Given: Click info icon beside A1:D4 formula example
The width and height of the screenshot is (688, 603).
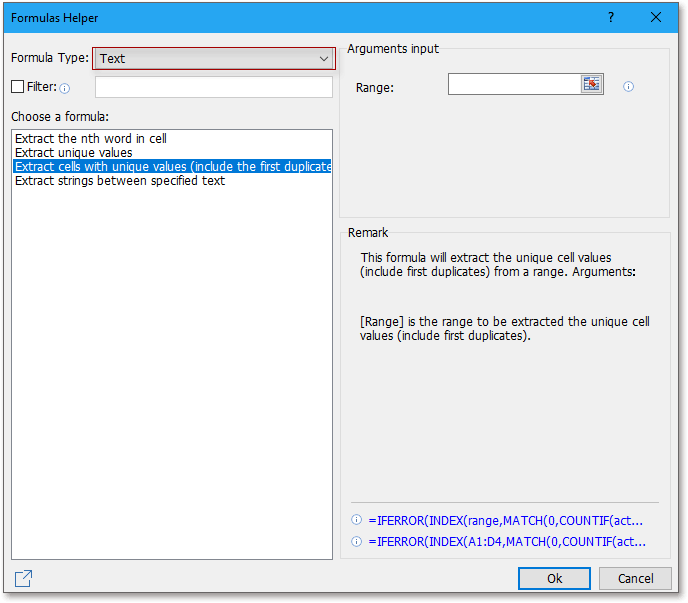Looking at the screenshot, I should 356,541.
